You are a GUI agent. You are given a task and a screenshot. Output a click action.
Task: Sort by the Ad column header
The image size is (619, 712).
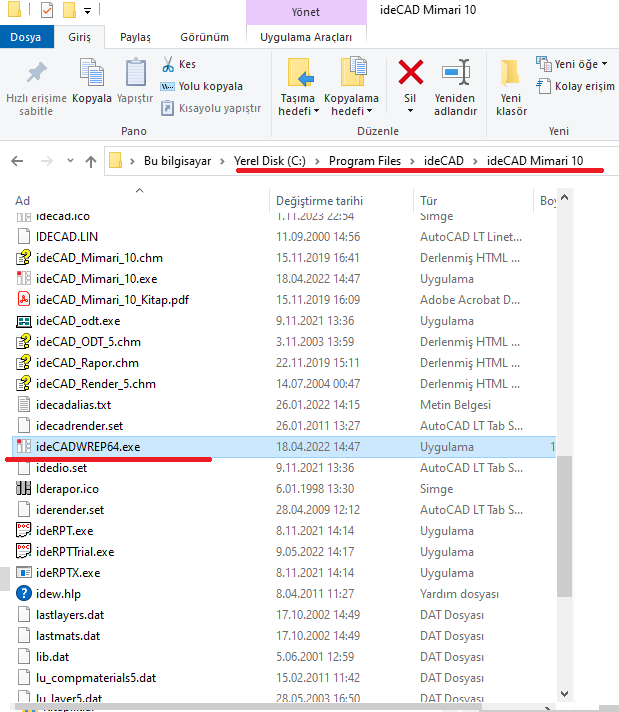22,201
